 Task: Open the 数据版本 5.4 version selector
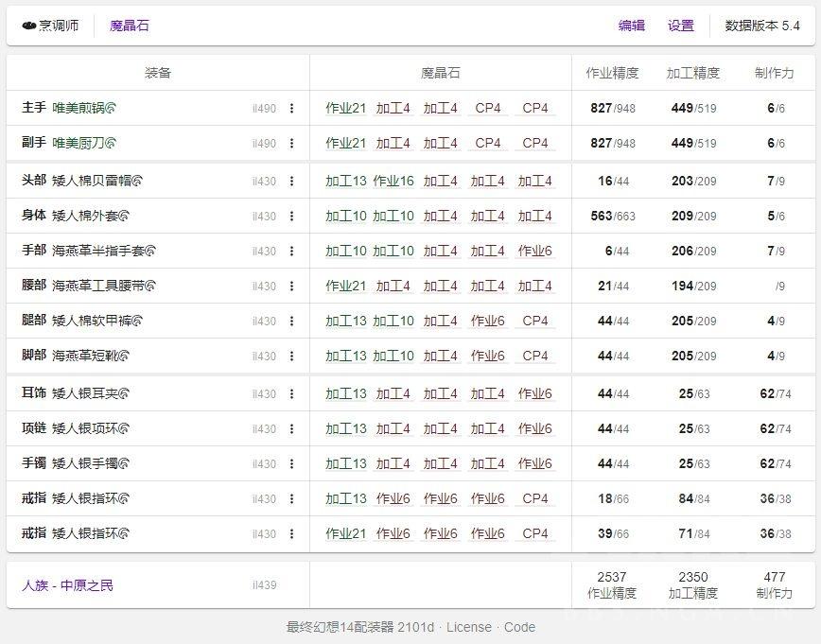(761, 26)
